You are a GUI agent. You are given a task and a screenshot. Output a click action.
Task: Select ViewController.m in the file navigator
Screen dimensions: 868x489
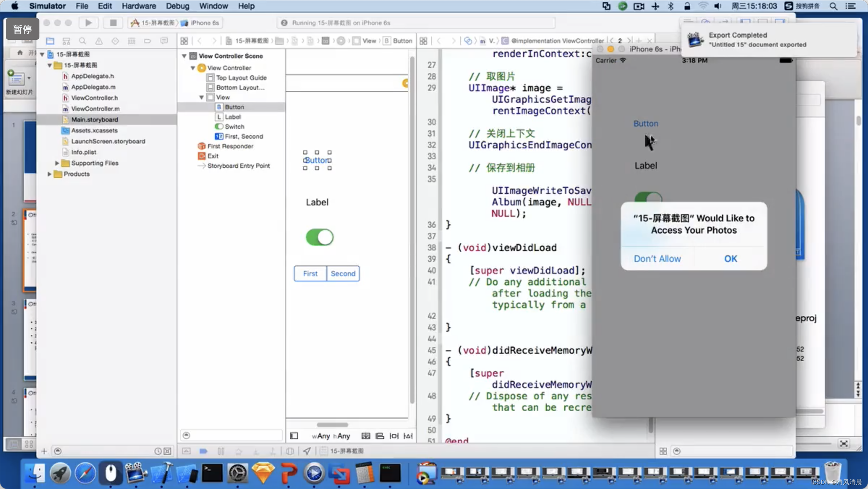pyautogui.click(x=95, y=109)
